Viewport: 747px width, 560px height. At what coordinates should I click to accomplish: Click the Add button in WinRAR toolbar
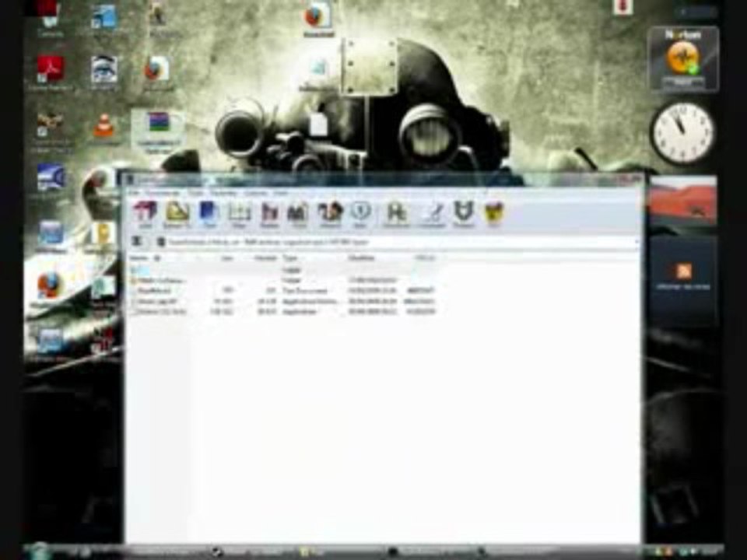pos(145,214)
